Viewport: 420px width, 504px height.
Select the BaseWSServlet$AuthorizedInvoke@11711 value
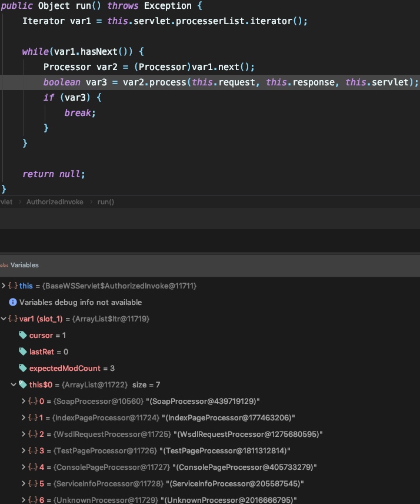click(119, 286)
